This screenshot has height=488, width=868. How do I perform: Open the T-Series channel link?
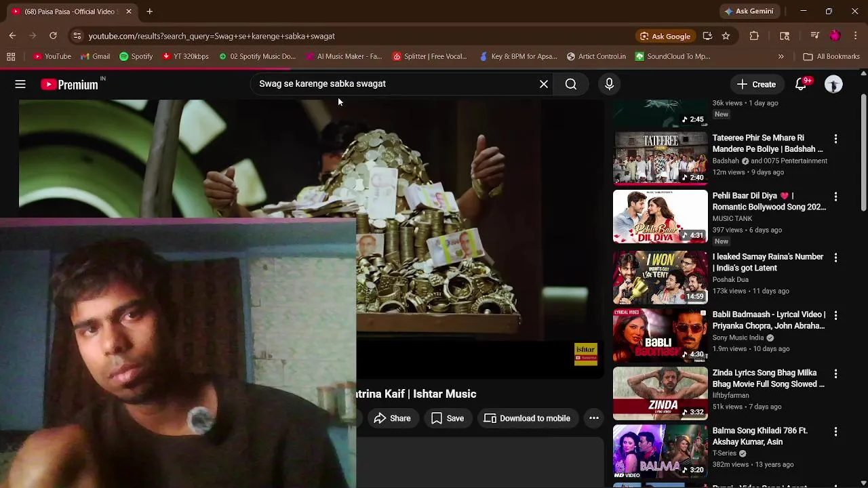pyautogui.click(x=724, y=453)
